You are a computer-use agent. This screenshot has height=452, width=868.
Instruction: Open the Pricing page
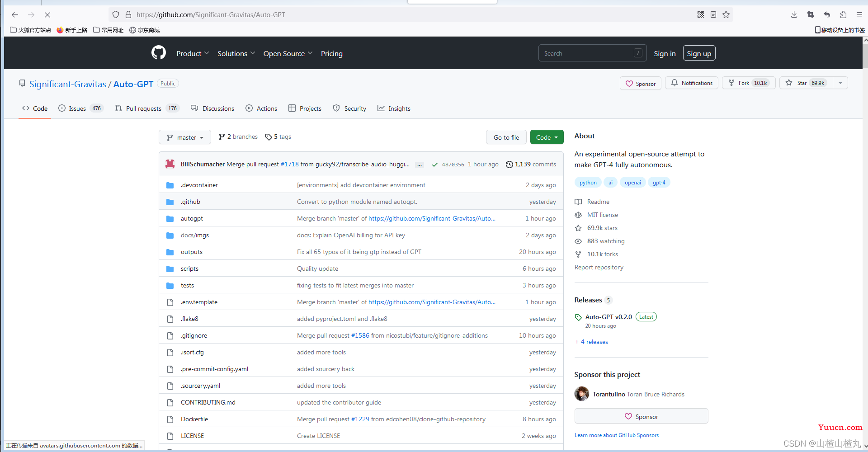point(332,53)
